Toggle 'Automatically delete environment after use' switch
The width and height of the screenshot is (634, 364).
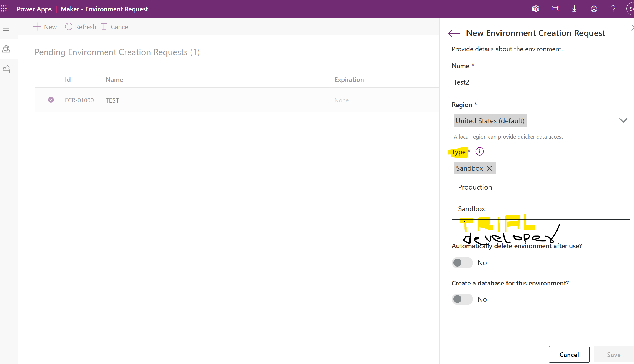click(462, 262)
